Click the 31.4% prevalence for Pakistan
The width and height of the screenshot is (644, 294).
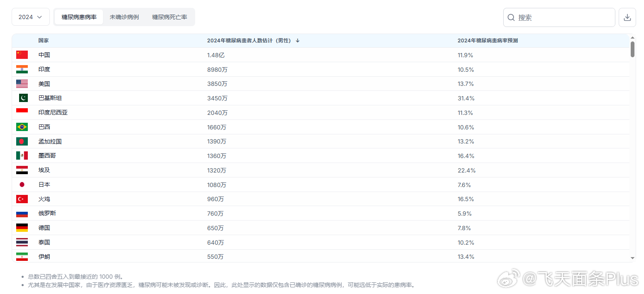point(466,98)
